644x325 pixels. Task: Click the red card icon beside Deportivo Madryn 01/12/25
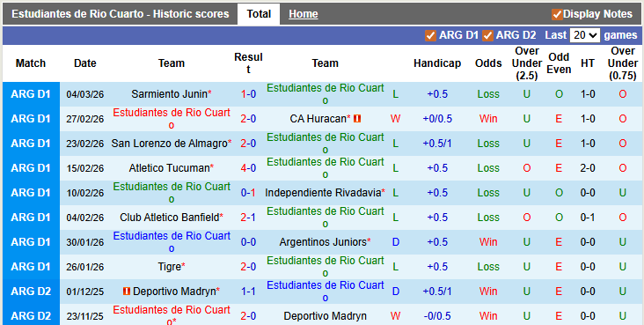pos(127,292)
